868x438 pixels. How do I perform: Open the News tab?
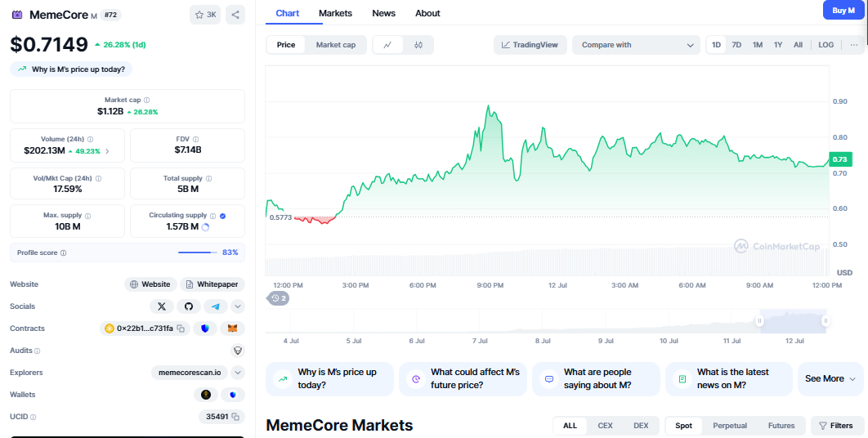pos(383,13)
